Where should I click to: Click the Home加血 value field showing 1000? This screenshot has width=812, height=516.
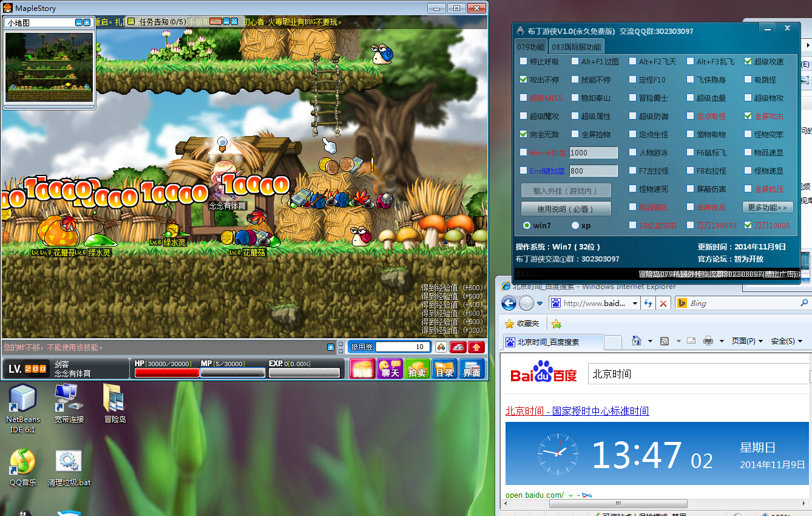pyautogui.click(x=593, y=153)
